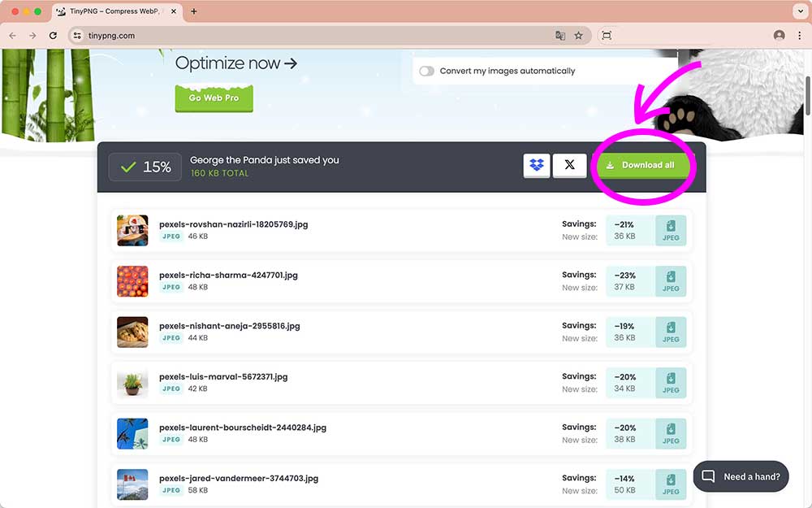Toggle Convert my images automatically
812x508 pixels.
[x=427, y=71]
